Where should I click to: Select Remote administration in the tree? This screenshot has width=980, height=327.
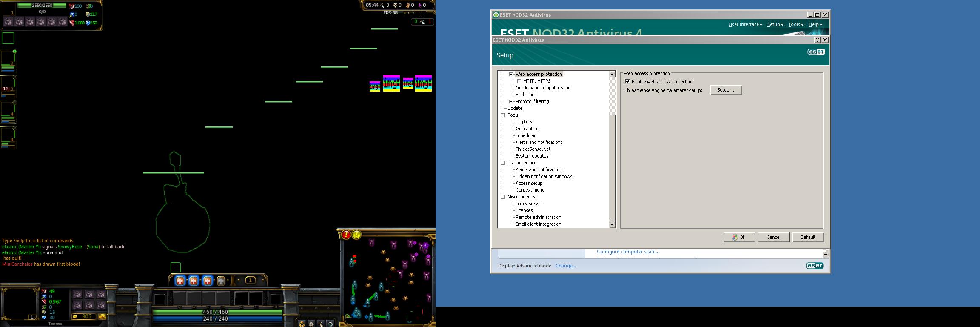pyautogui.click(x=538, y=217)
